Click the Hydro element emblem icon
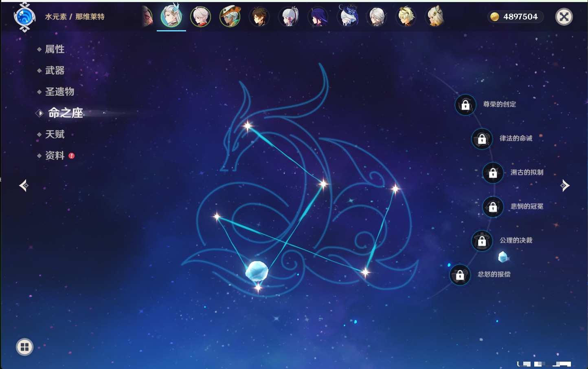588x369 pixels. (x=24, y=17)
